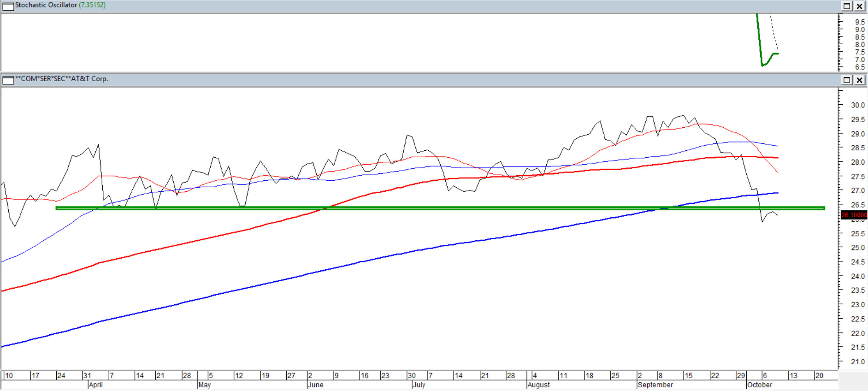868x391 pixels.
Task: Maximize the AT&T Corp. chart panel
Action: click(x=847, y=80)
